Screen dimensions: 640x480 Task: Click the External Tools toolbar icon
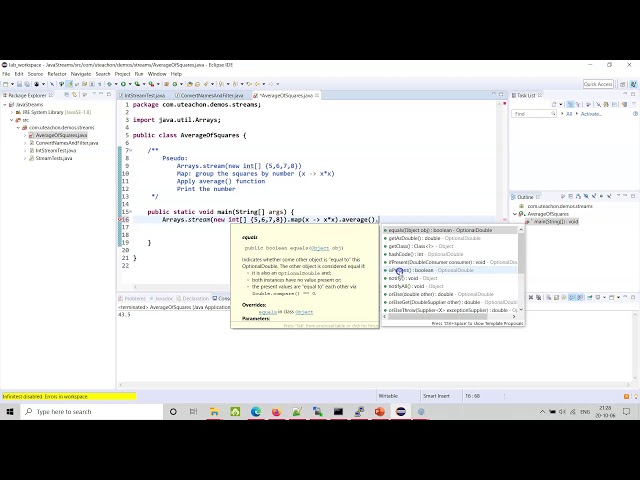(151, 84)
